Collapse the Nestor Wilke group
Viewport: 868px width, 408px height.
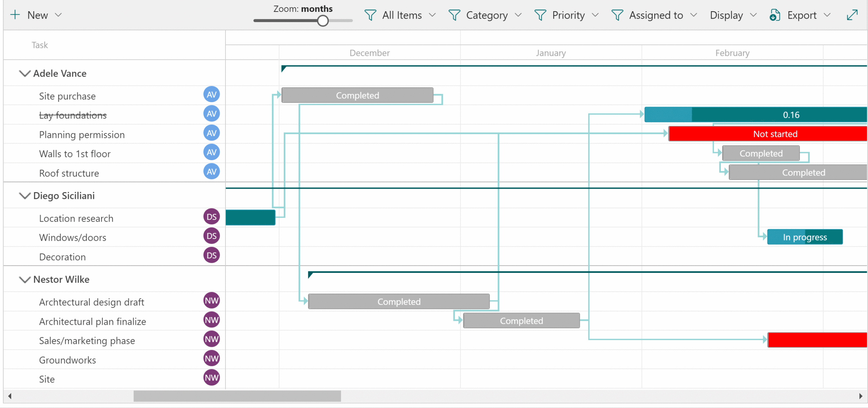tap(24, 279)
